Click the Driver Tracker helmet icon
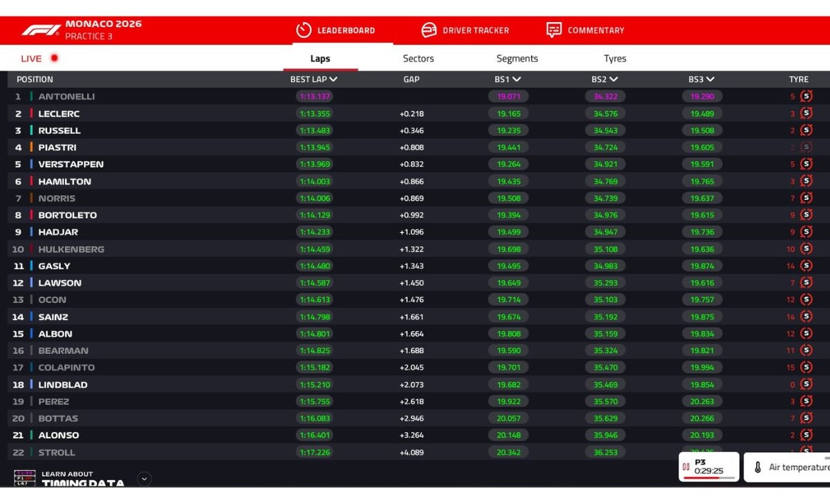The width and height of the screenshot is (830, 504). tap(429, 30)
